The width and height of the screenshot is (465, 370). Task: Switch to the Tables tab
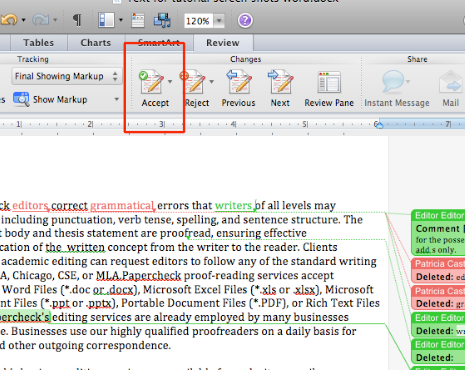tap(38, 43)
